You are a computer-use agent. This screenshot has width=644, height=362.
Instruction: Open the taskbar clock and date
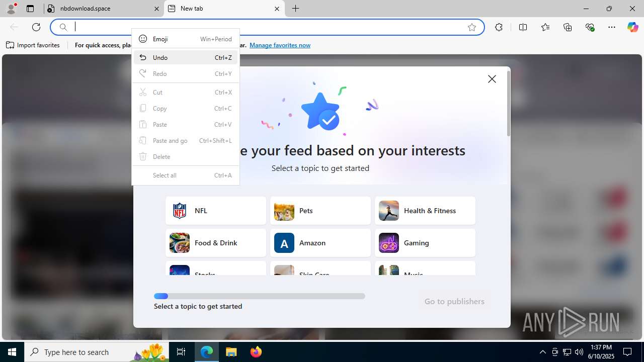click(601, 352)
